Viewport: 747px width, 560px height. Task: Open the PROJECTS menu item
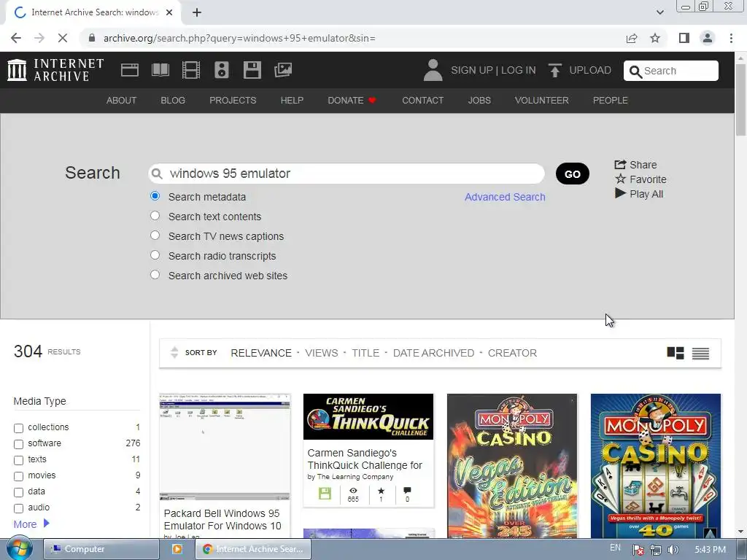pyautogui.click(x=233, y=101)
